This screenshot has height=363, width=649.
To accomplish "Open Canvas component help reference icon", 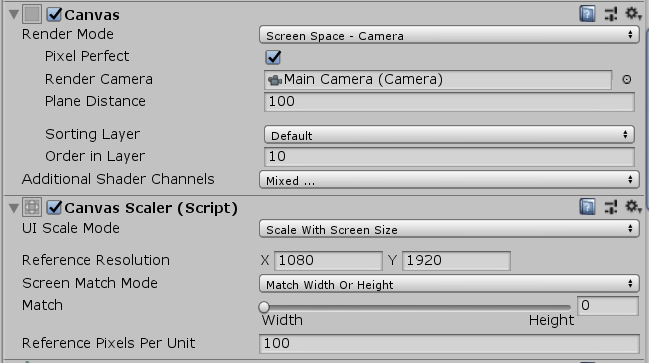I will (587, 14).
